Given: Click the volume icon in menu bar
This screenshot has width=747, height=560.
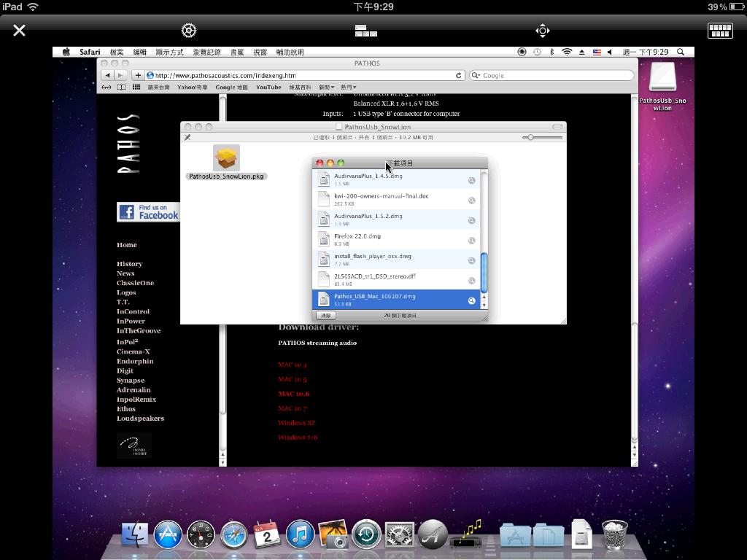Looking at the screenshot, I should pos(610,52).
